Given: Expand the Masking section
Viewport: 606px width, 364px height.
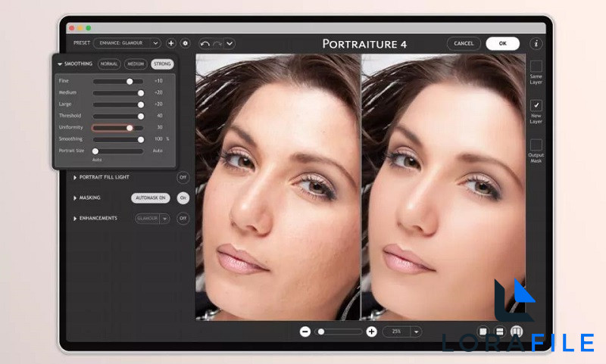Looking at the screenshot, I should click(74, 198).
